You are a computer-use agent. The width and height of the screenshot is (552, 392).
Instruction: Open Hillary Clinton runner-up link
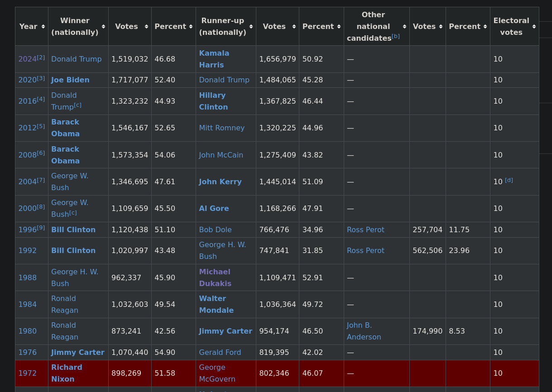[213, 101]
